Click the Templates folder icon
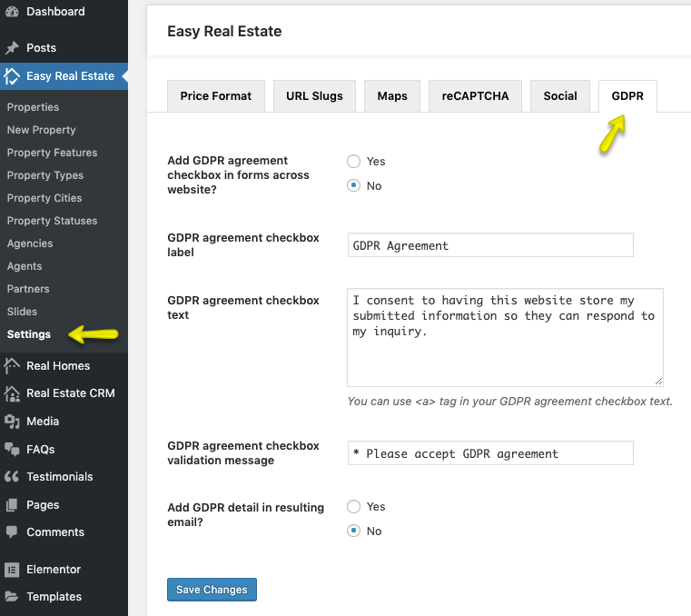The height and width of the screenshot is (616, 691). [12, 597]
